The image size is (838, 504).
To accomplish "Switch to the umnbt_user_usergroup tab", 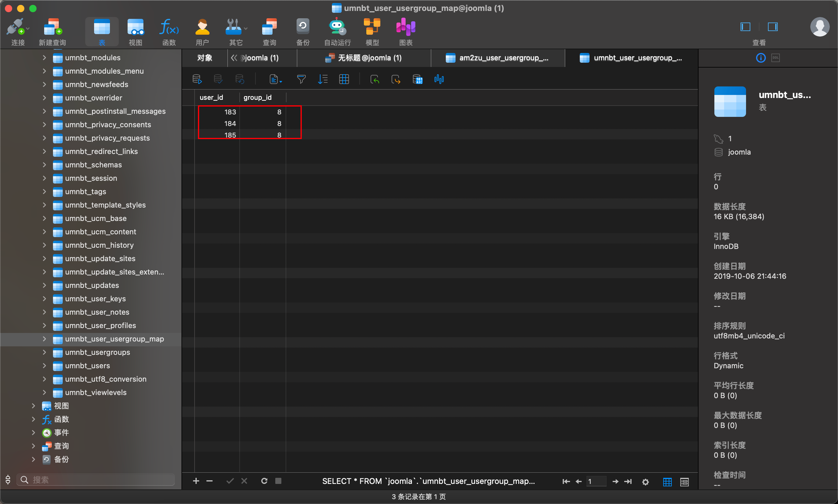I will coord(631,58).
